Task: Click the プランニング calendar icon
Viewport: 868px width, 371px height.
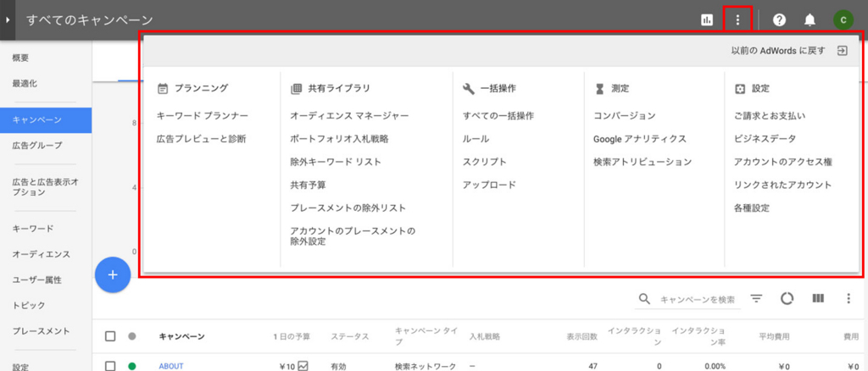Action: 163,88
